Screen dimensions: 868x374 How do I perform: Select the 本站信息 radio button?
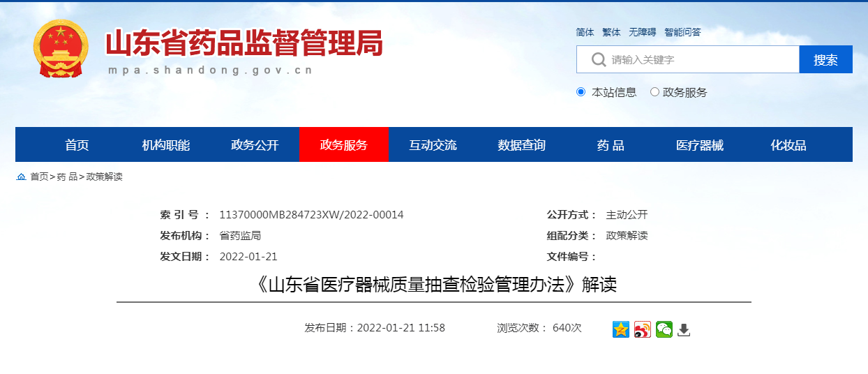tap(581, 92)
